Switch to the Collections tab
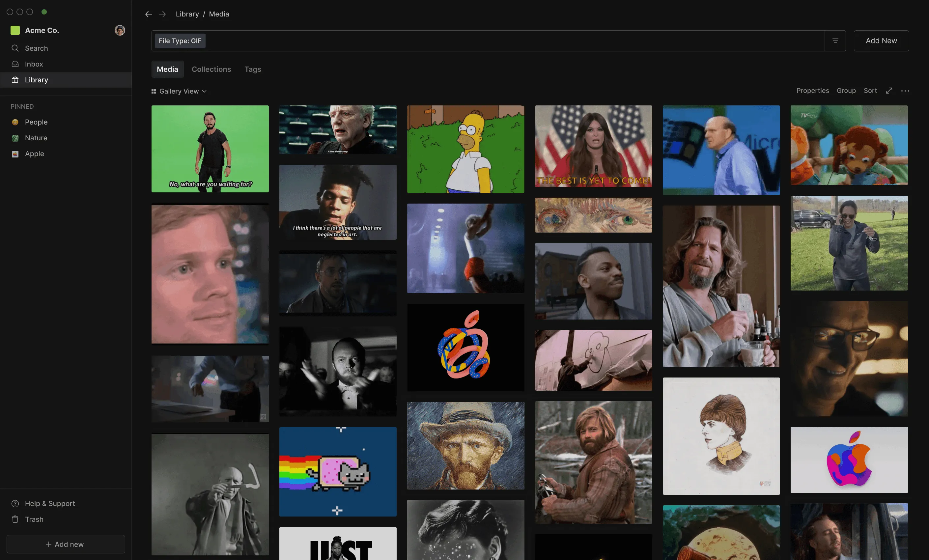This screenshot has width=929, height=560. tap(211, 69)
